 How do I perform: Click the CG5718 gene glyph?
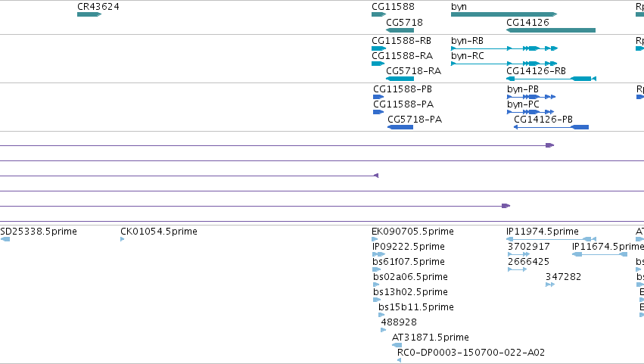[x=400, y=30]
